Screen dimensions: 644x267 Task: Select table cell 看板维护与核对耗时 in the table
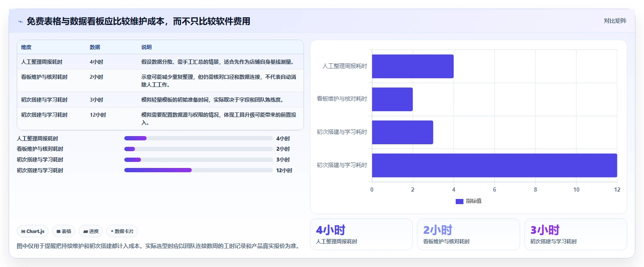44,77
